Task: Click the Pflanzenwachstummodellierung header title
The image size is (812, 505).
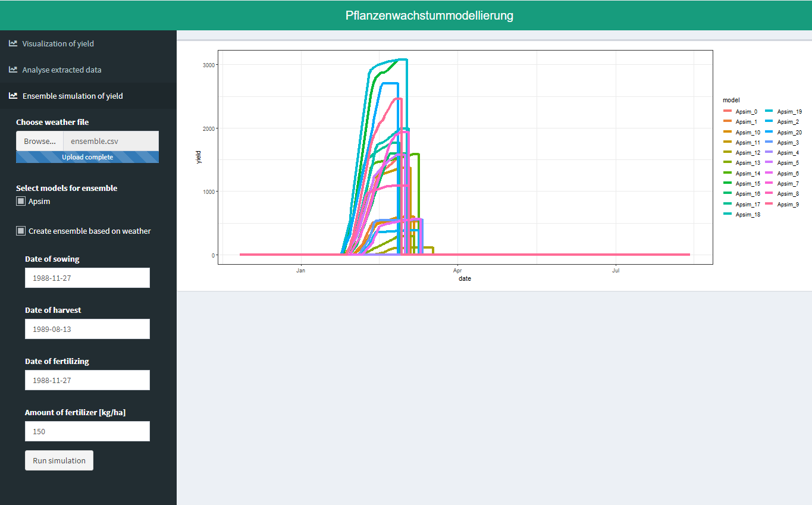Action: click(429, 15)
